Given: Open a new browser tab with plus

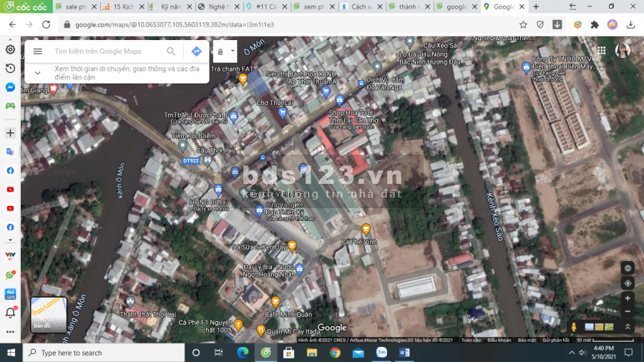Looking at the screenshot, I should (536, 6).
